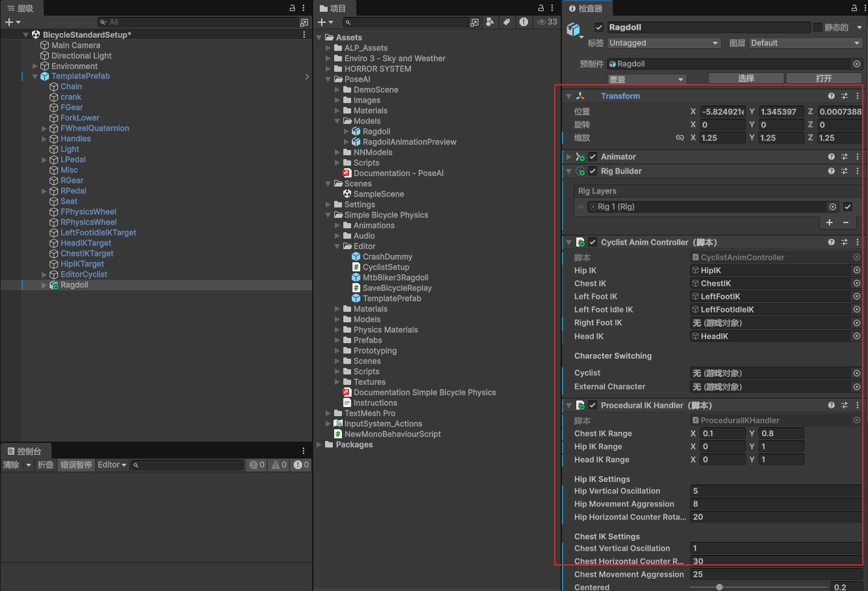Open Procedural IK Handler help icon
Viewport: 868px width, 591px height.
[x=831, y=405]
